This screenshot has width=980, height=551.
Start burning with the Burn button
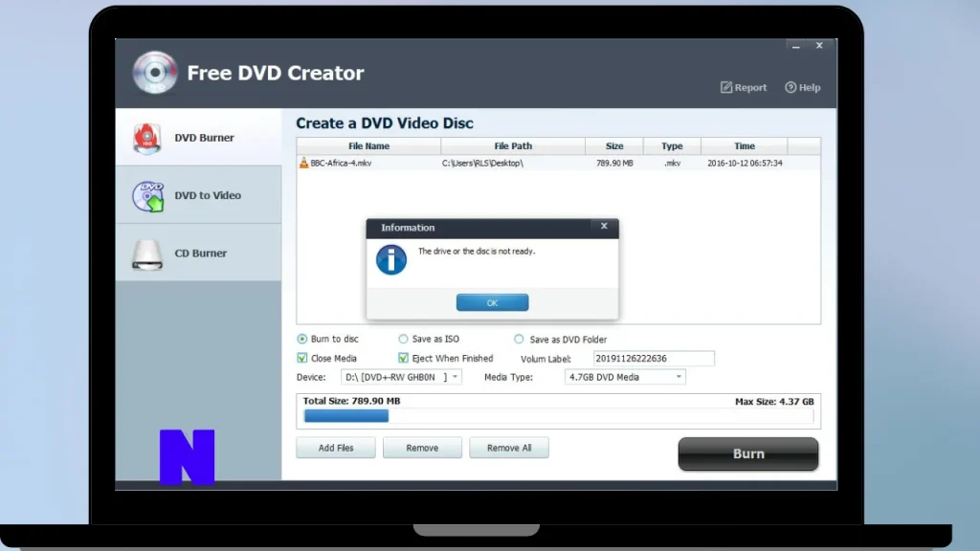click(x=748, y=454)
